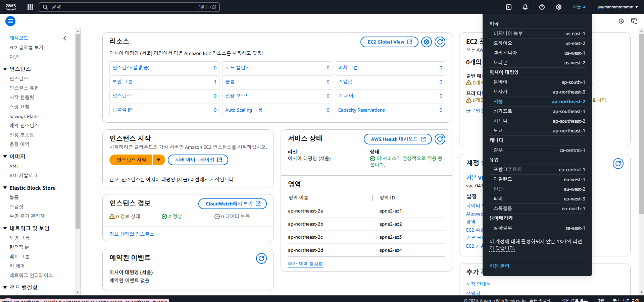Select 상파울루 sa-east-1 region
Viewport: 644px width, 302px height.
537,228
